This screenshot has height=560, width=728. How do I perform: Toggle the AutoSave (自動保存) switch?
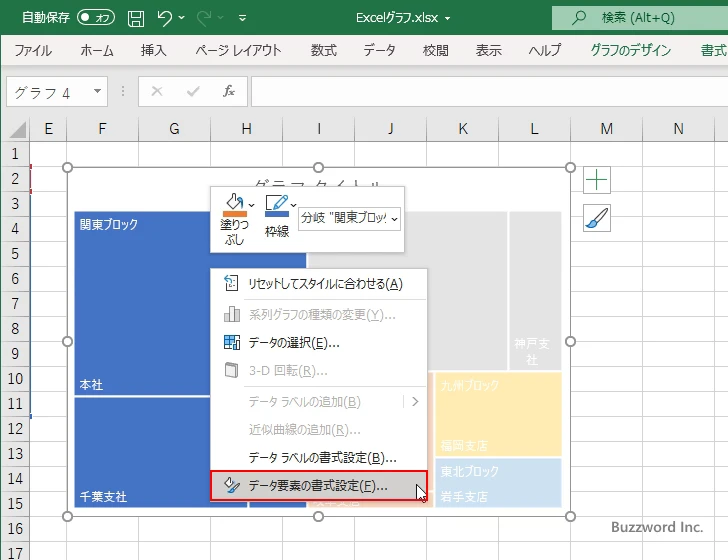coord(96,18)
